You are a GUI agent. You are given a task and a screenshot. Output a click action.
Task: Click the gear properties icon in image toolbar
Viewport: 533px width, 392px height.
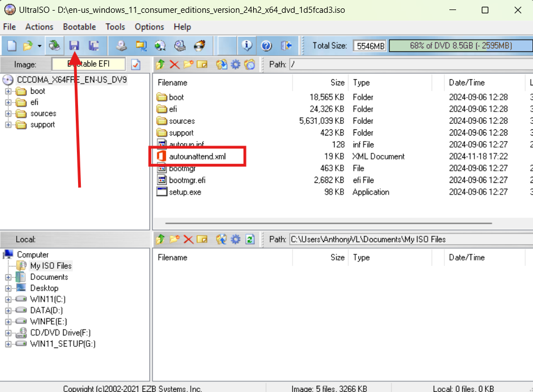[x=235, y=65]
